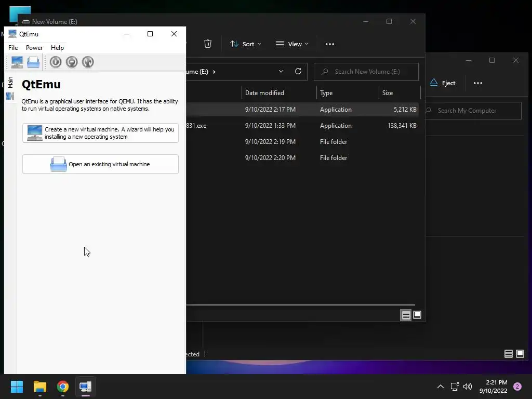Click the horizontal scrollbar in New Volume window
Screen dimensions: 532x399
(x=301, y=305)
